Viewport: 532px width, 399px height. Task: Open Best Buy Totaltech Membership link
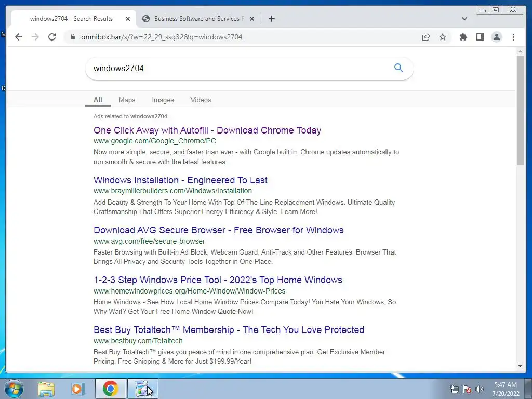point(229,330)
